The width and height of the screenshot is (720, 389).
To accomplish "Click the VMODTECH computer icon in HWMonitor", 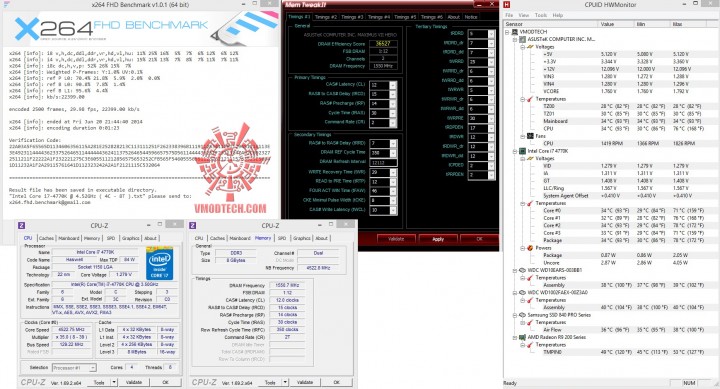I will 515,32.
